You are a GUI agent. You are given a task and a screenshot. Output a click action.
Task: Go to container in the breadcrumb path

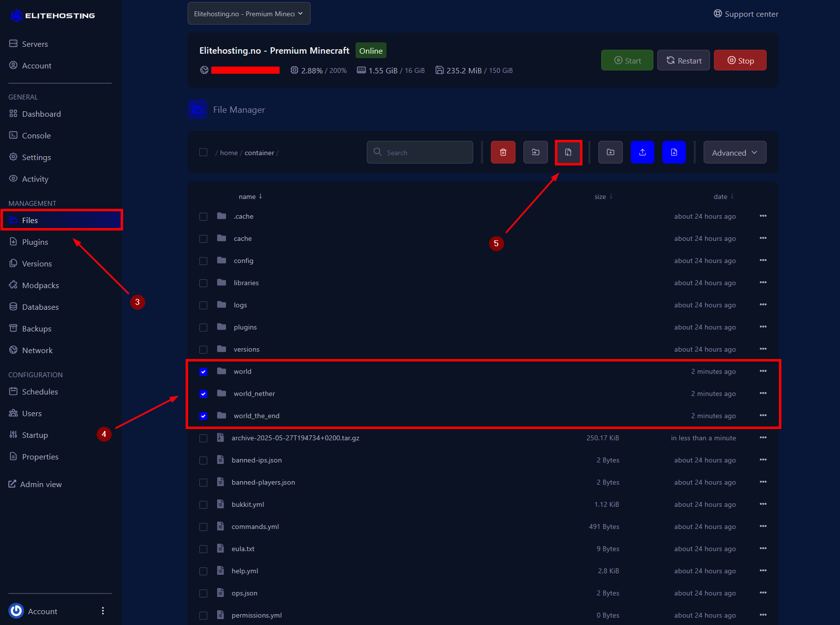tap(259, 153)
